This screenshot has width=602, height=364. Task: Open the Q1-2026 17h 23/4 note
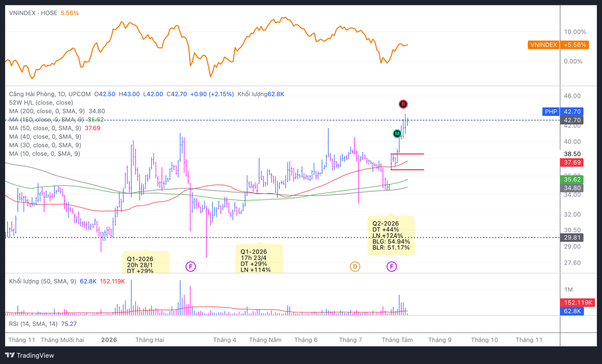259,258
